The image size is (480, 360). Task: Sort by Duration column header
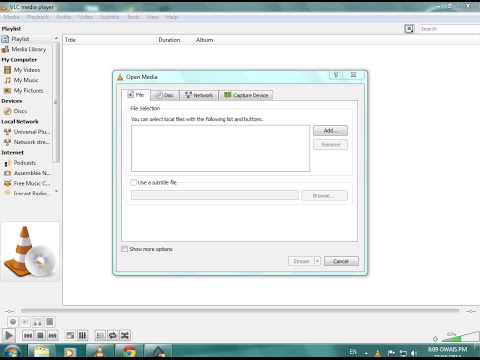coord(169,40)
